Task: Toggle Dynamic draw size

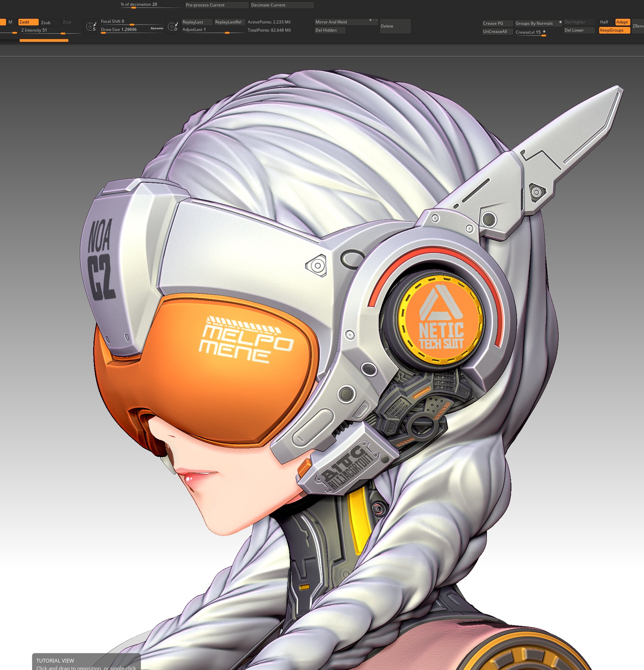Action: 157,28
